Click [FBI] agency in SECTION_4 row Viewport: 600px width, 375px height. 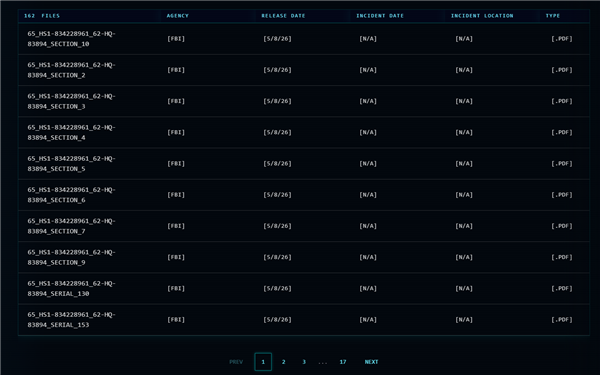tap(176, 132)
